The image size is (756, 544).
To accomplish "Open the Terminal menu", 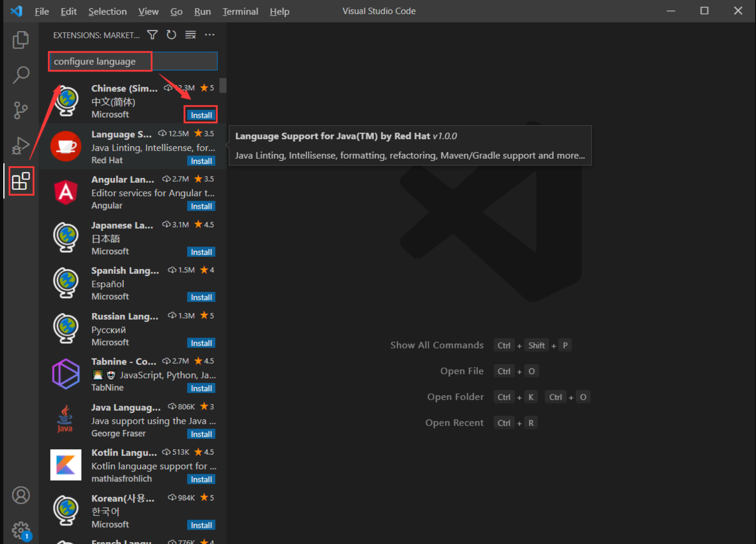I will point(240,11).
